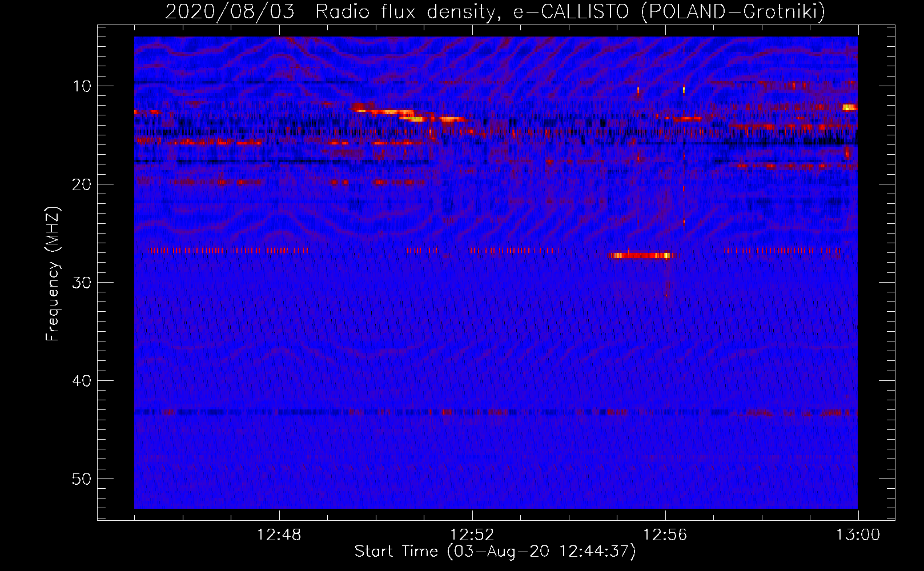The width and height of the screenshot is (924, 571).
Task: Click the 30 MHz tick label
Action: (82, 283)
